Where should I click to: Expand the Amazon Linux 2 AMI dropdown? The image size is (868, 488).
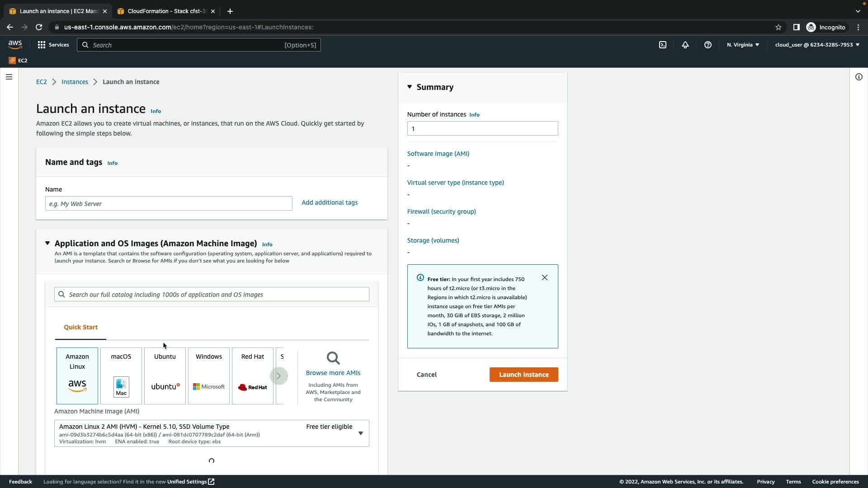coord(360,433)
